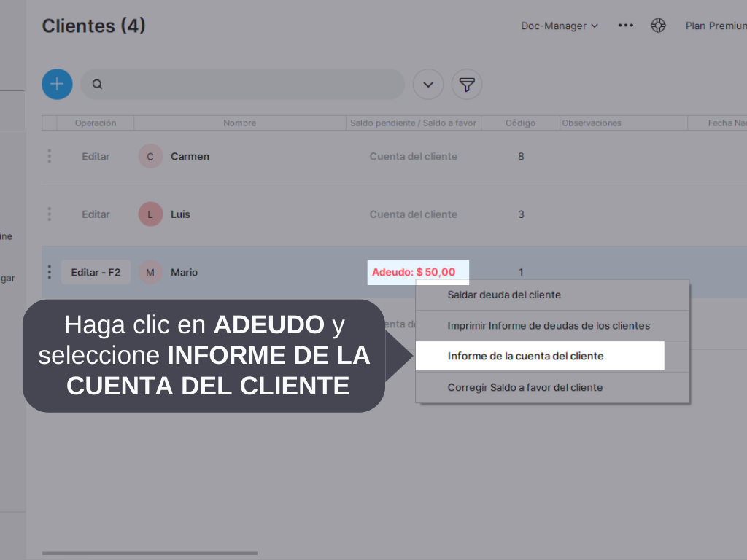Click the horizontal scrollbar at the bottom
Viewport: 747px width, 560px height.
coord(150,553)
